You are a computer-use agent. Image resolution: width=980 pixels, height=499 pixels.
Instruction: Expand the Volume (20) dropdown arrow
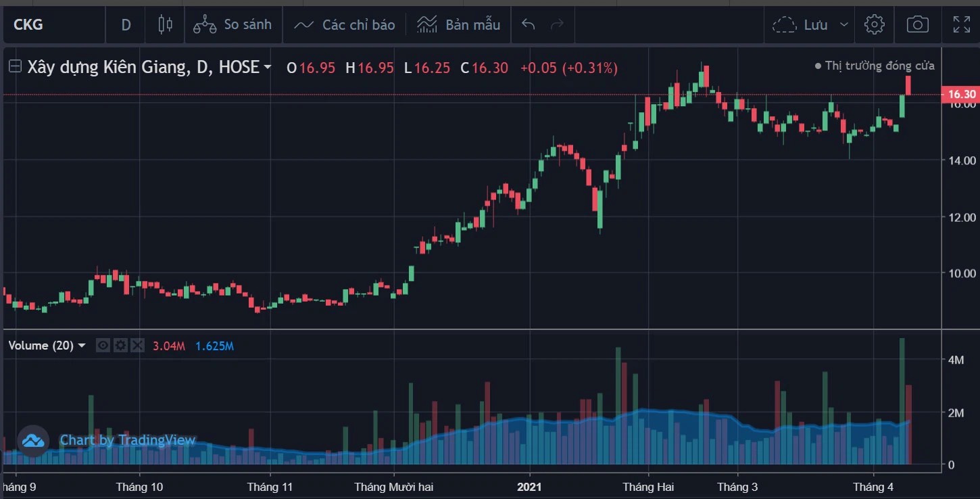point(82,346)
